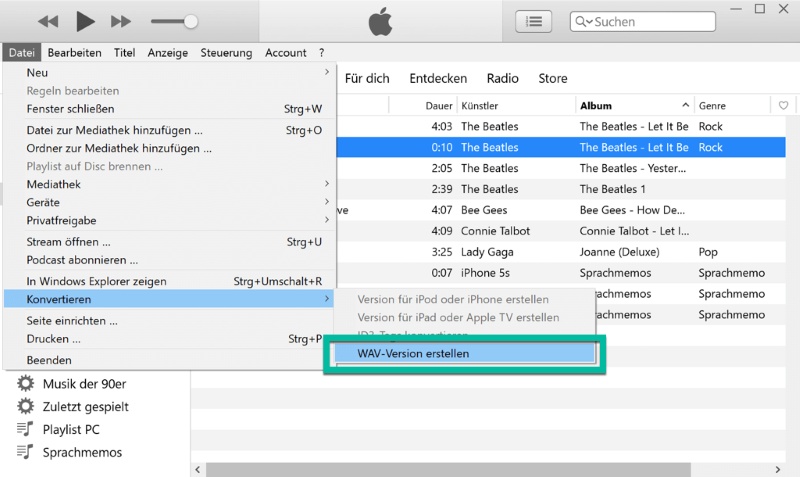Select Ordner zur Mediathek hinzufügen

(x=169, y=148)
